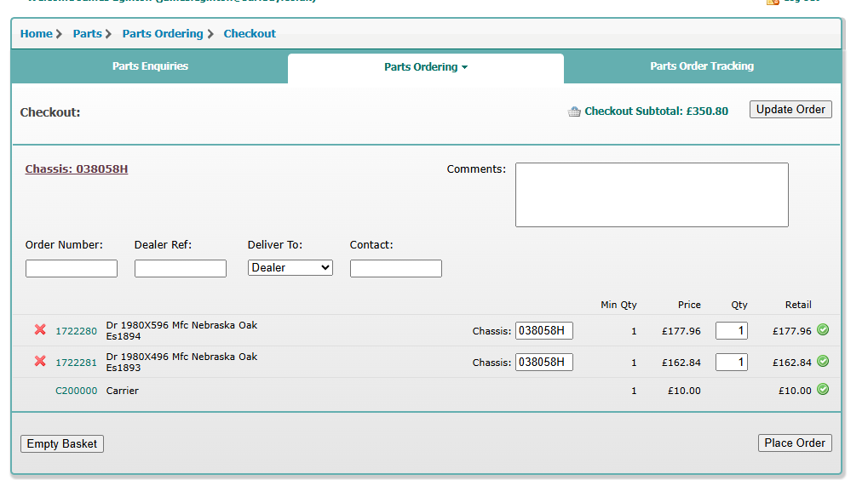
Task: Follow the Chassis: 038058H heading link
Action: pos(77,169)
